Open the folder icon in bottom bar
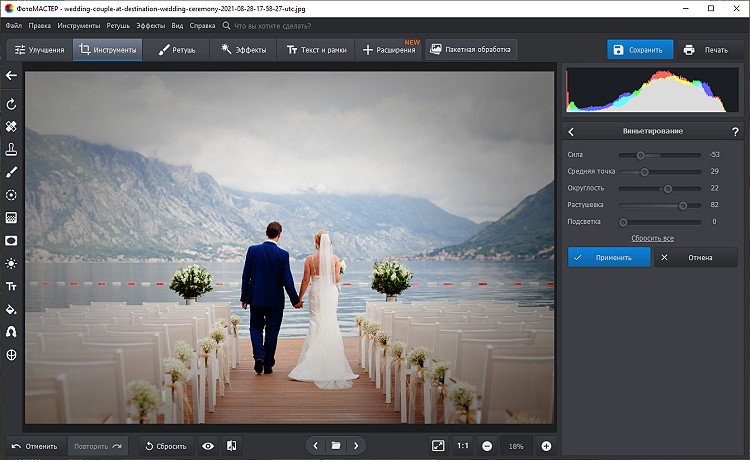750x460 pixels. click(x=336, y=445)
